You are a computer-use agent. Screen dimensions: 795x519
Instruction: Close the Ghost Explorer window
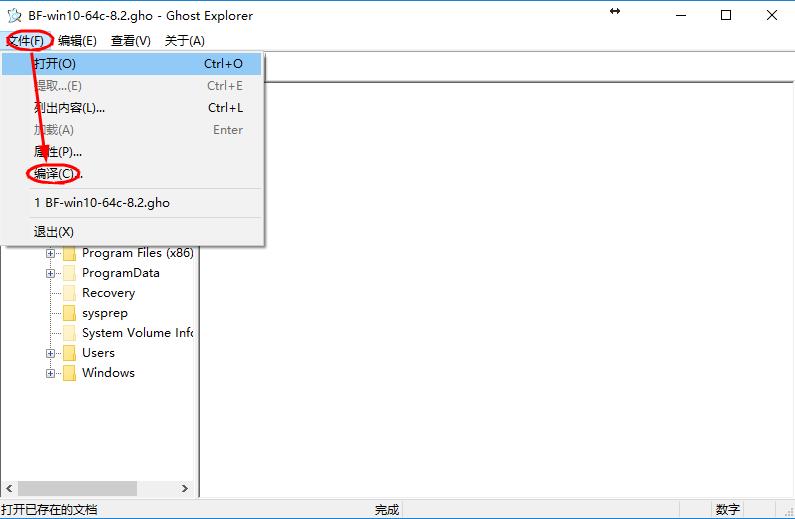tap(772, 15)
